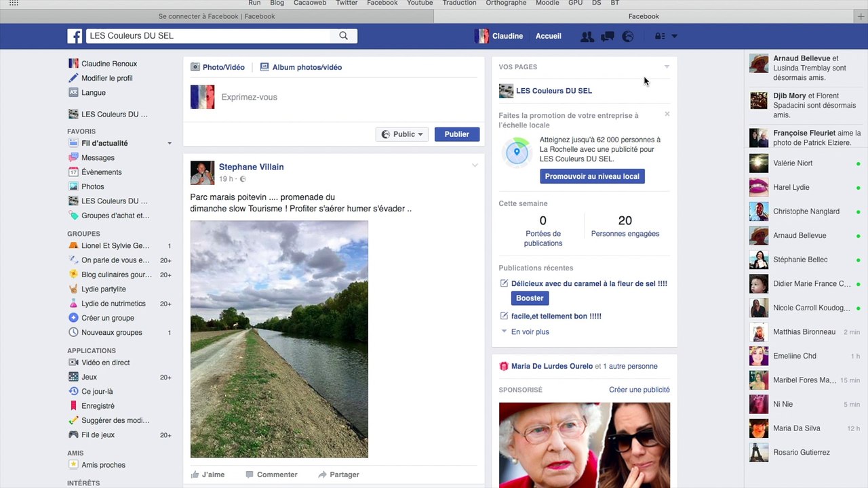The height and width of the screenshot is (488, 868).
Task: Dismiss the local promotion suggestion
Action: (x=667, y=114)
